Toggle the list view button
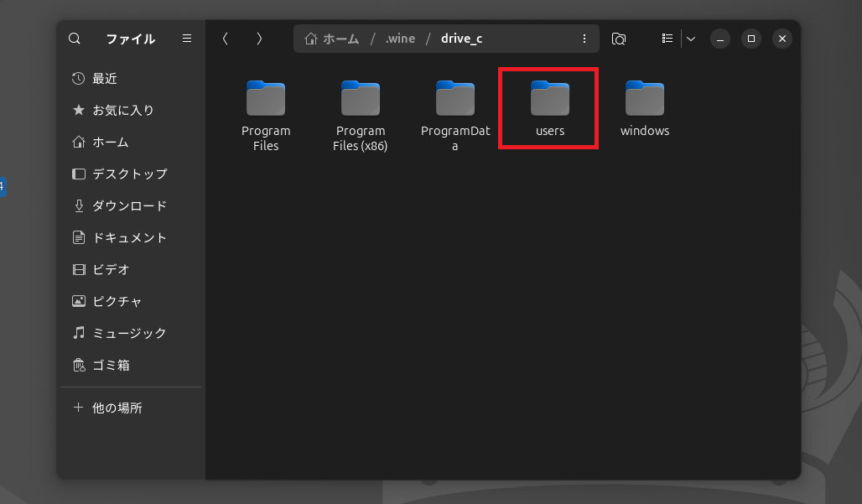862x504 pixels. tap(667, 39)
